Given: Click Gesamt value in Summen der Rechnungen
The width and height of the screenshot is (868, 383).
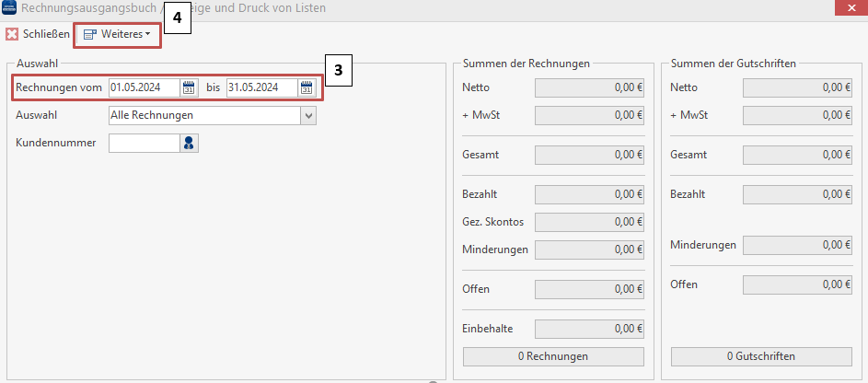Looking at the screenshot, I should [589, 156].
